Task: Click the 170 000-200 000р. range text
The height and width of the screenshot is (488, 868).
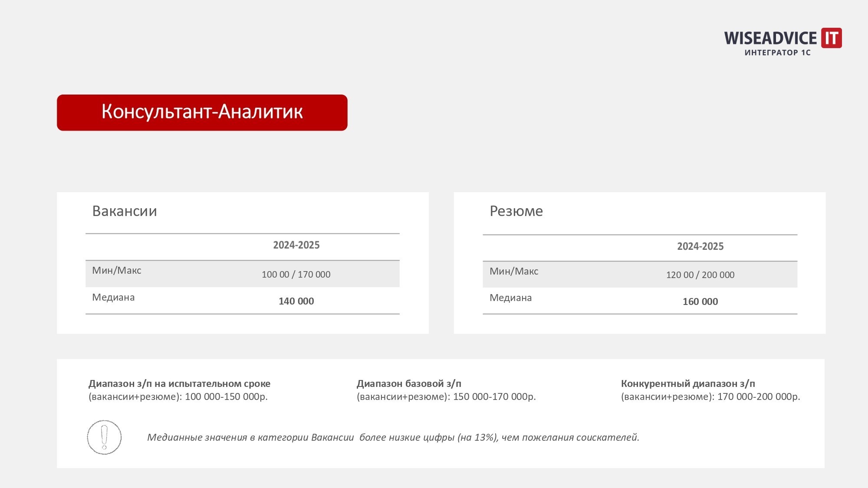Action: [x=759, y=396]
